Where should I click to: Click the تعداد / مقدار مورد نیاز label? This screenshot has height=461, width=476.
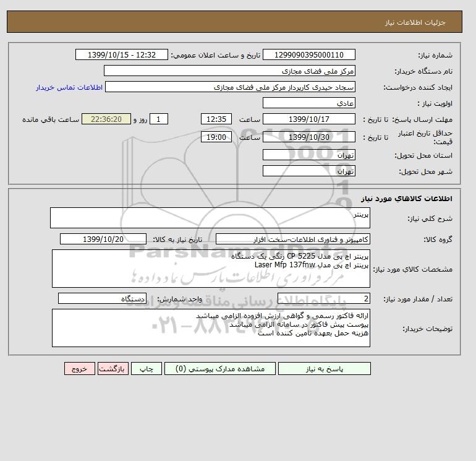(x=418, y=299)
